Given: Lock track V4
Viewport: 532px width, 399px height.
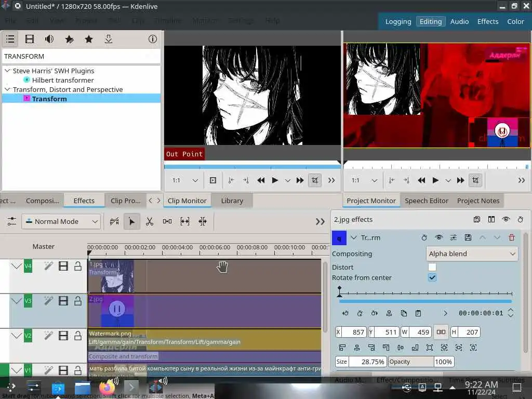Looking at the screenshot, I should [78, 266].
